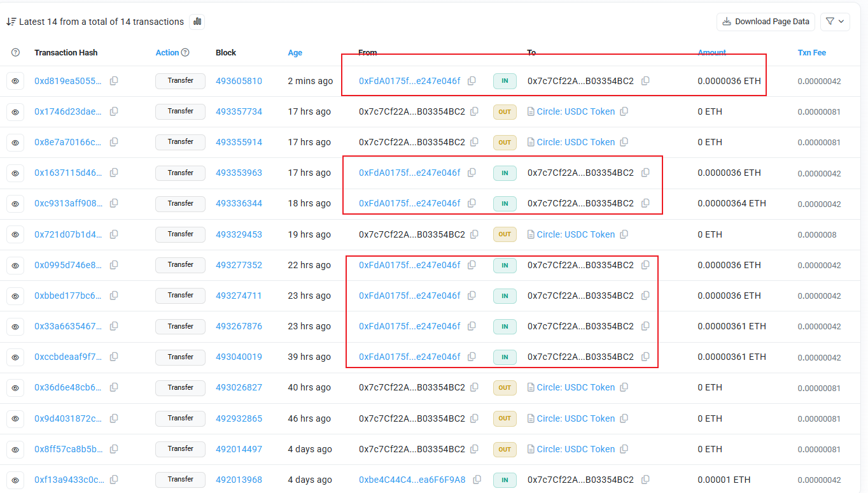
Task: Open sender address 0xbe4C44C4...ea6F6F9A8
Action: point(412,480)
